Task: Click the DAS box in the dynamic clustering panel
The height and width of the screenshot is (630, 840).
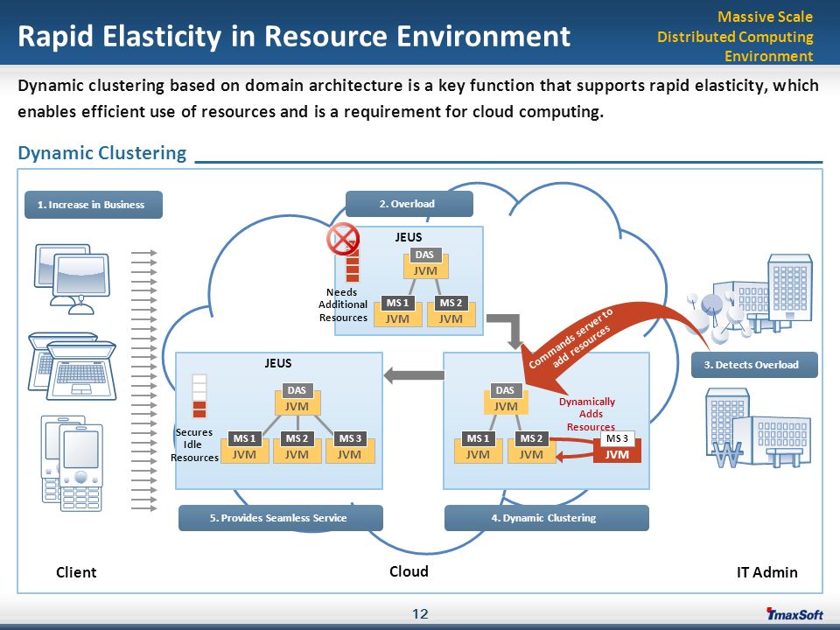Action: [x=505, y=390]
